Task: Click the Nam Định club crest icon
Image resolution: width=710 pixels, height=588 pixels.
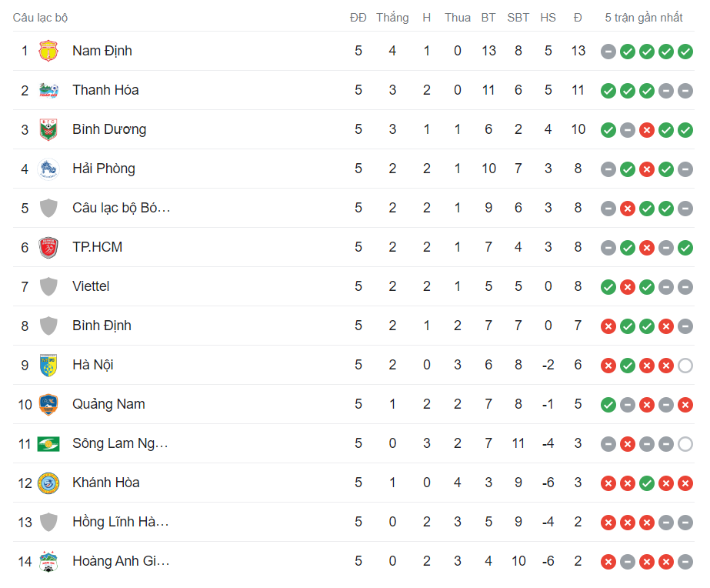Action: pos(48,51)
